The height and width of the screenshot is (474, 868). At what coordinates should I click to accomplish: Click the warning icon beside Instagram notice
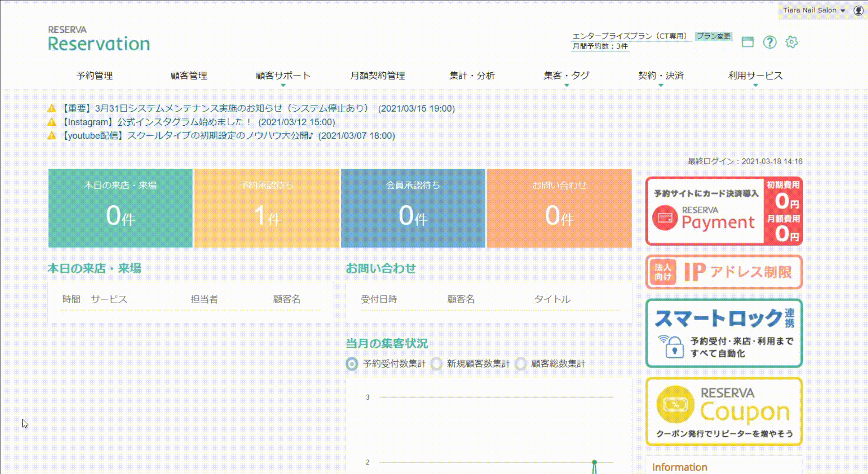(52, 122)
